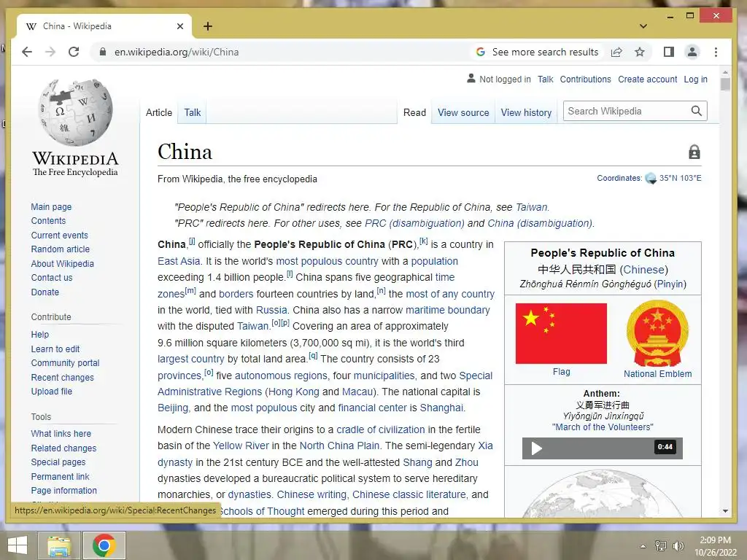
Task: Open the Beijing article link
Action: tap(173, 408)
